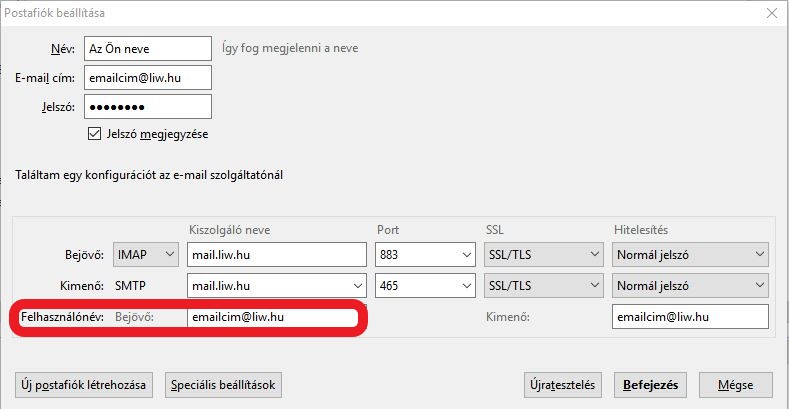Image resolution: width=789 pixels, height=409 pixels.
Task: Click the E-mail cím input field
Action: pos(148,77)
